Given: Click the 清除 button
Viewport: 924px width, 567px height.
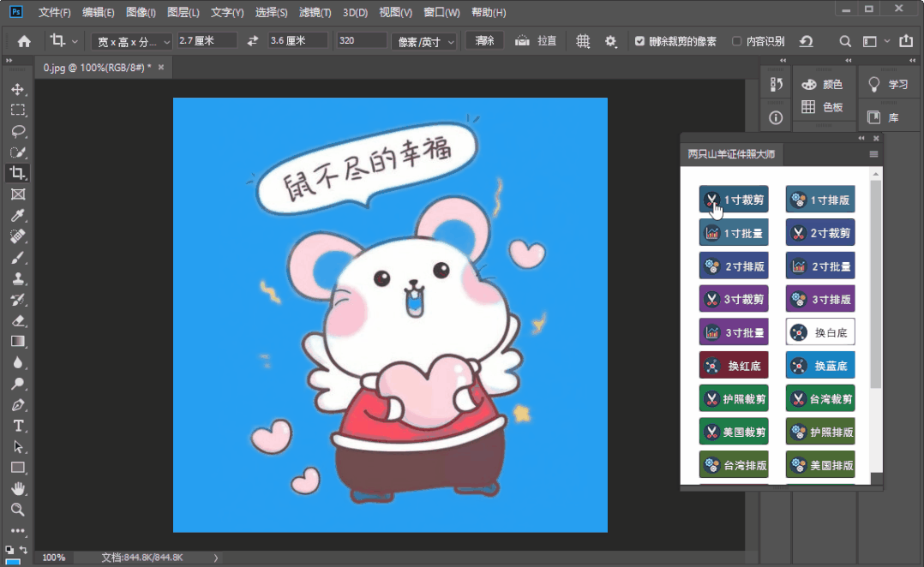Looking at the screenshot, I should click(484, 40).
